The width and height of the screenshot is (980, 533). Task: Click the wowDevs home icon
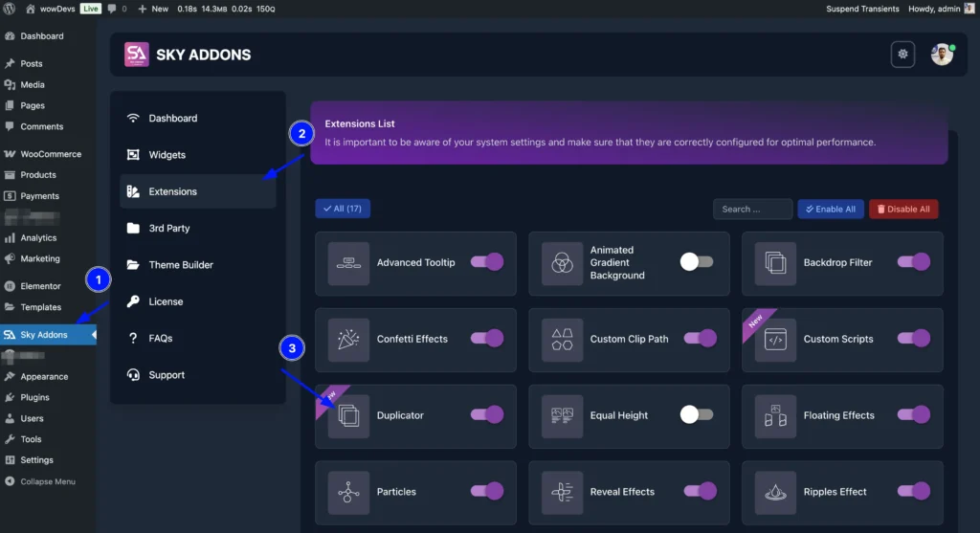(30, 9)
